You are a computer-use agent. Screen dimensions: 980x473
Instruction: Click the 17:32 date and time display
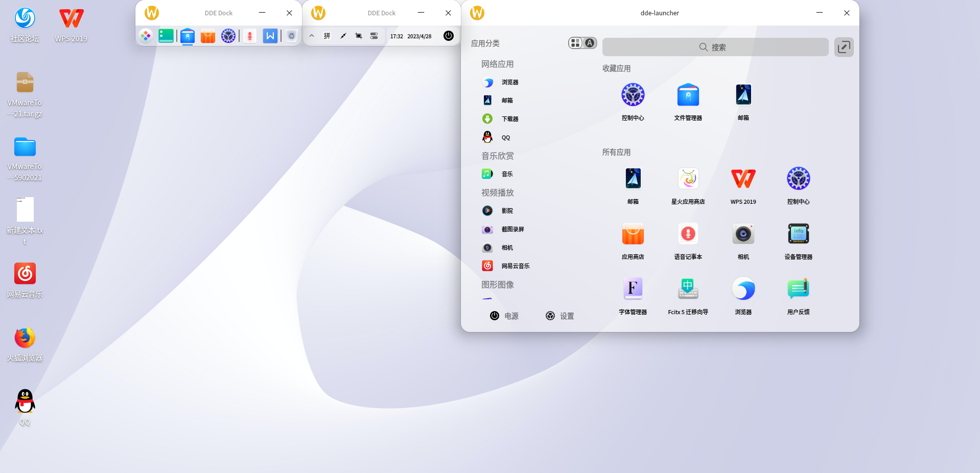tap(411, 36)
